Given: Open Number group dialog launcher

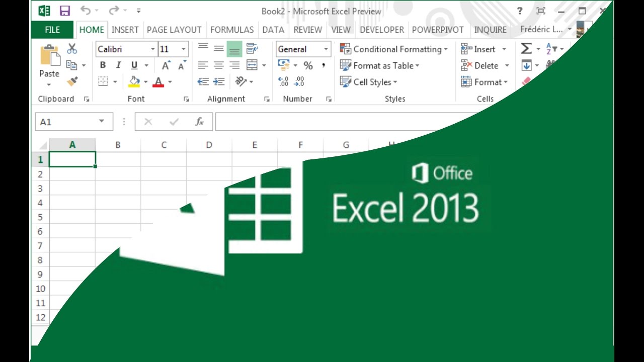Looking at the screenshot, I should tap(329, 99).
